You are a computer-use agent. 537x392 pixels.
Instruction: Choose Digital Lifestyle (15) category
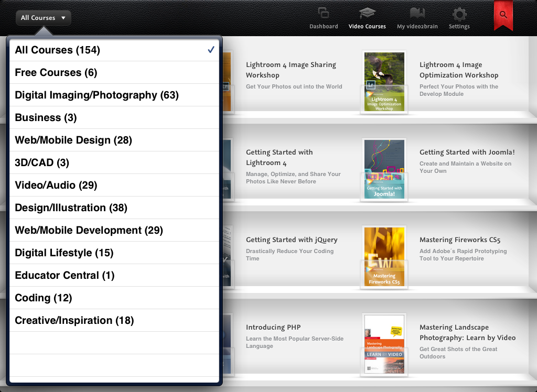(114, 253)
